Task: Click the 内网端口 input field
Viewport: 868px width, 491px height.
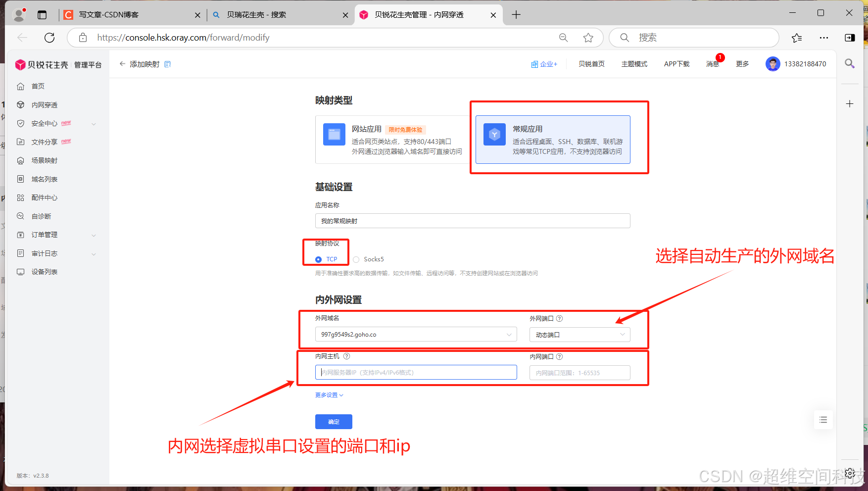Action: coord(580,373)
